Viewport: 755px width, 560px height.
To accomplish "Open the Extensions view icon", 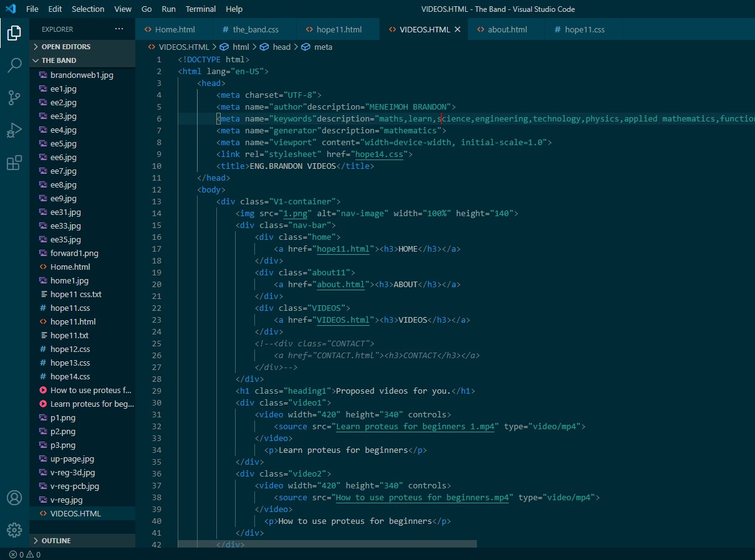I will tap(14, 163).
